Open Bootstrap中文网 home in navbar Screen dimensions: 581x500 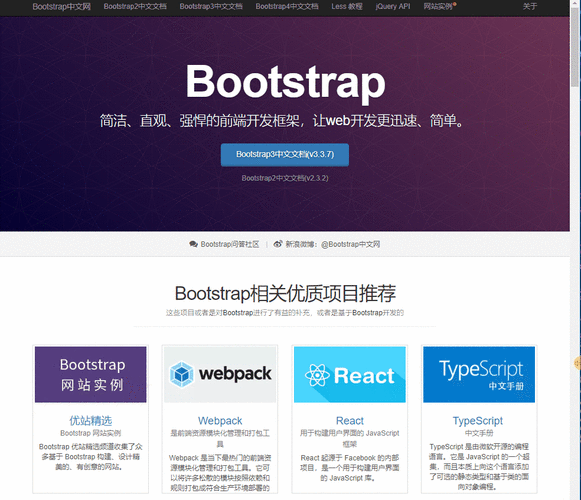pyautogui.click(x=62, y=7)
